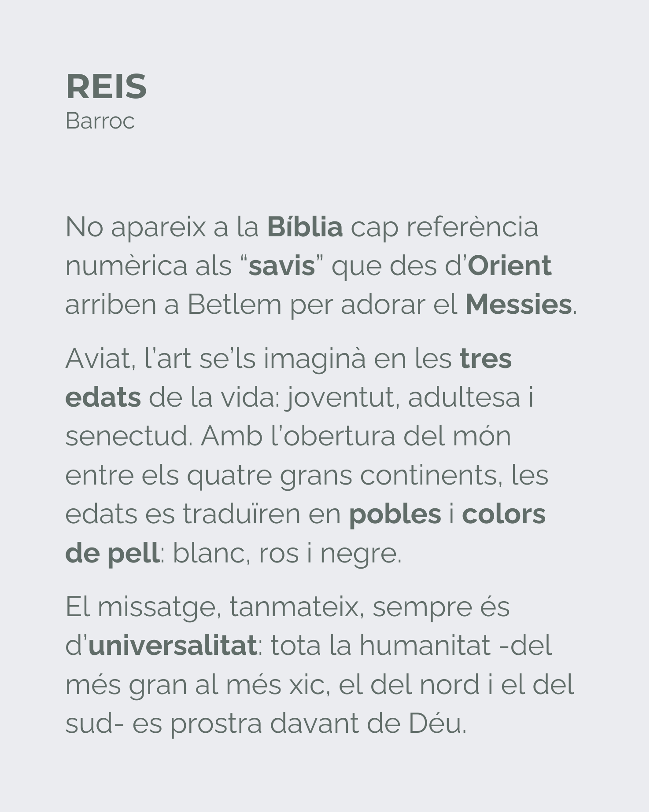Click the bold word universalitat
Screen dimensions: 650x812
tap(173, 646)
